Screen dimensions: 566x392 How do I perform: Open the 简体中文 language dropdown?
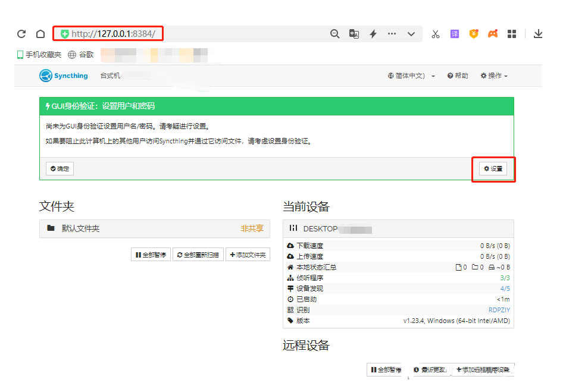pyautogui.click(x=410, y=76)
